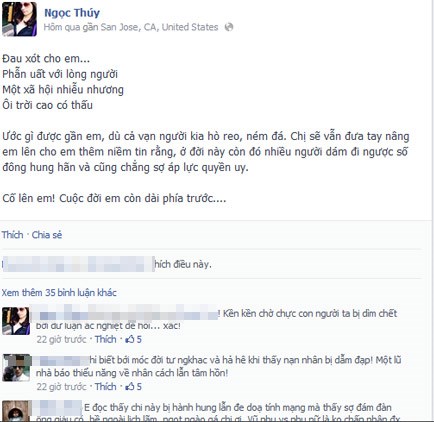Like the post with Thích
Image resolution: width=434 pixels, height=422 pixels.
coord(13,235)
